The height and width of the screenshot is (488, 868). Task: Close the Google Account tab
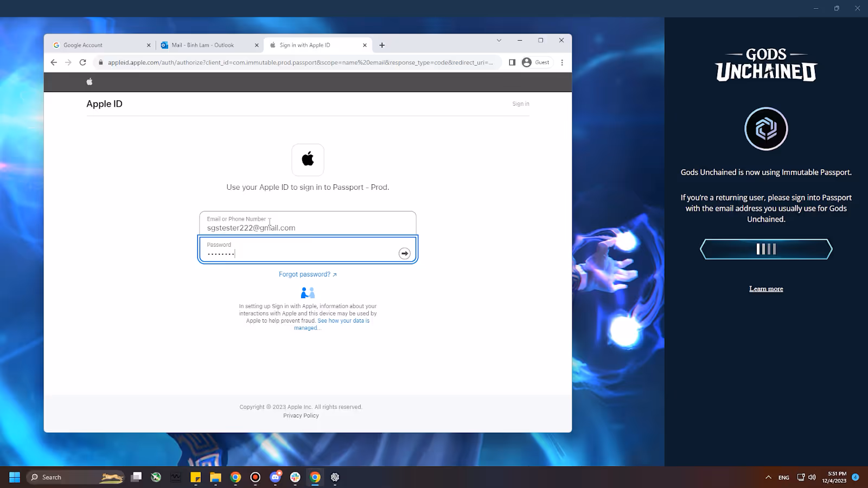(149, 45)
